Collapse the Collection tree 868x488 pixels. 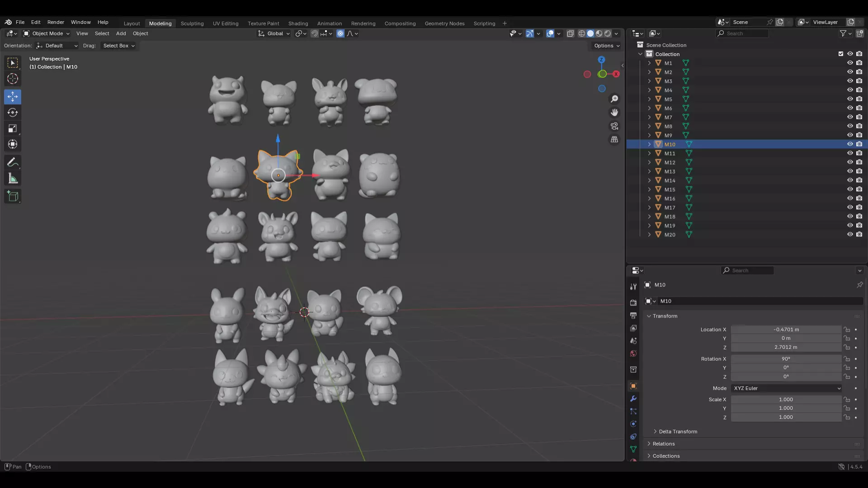[640, 54]
